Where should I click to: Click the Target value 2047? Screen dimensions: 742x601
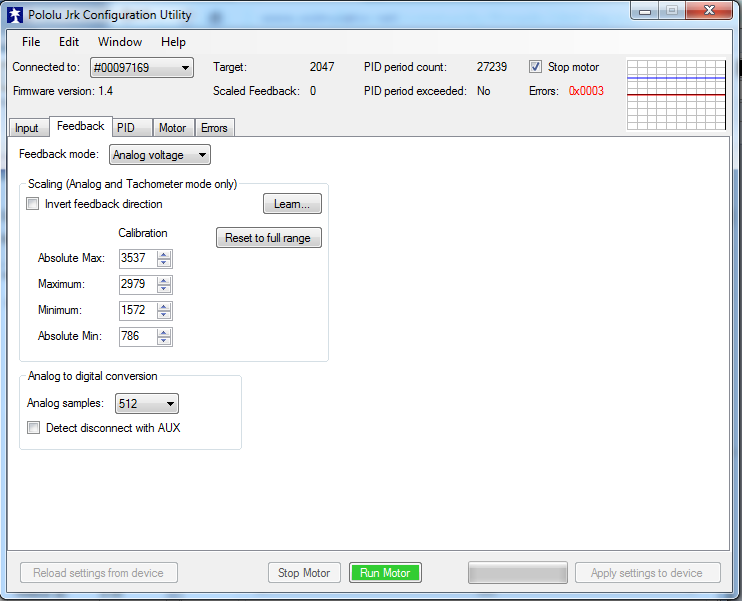point(322,67)
